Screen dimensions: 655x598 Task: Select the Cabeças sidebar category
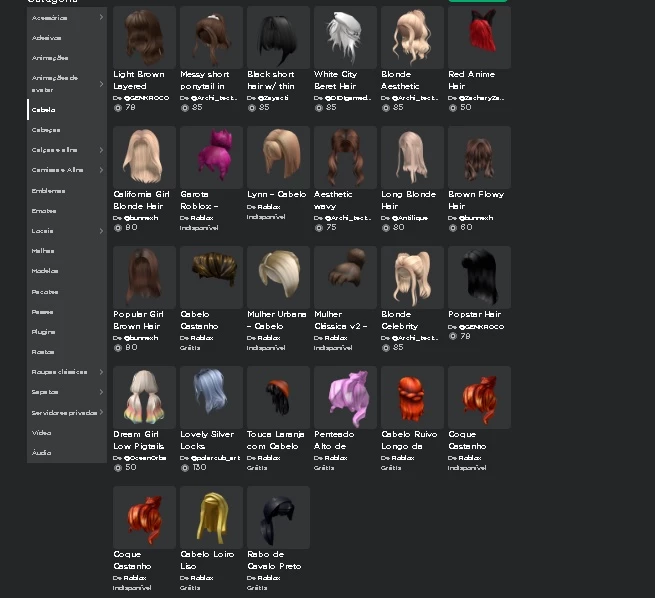click(x=46, y=130)
